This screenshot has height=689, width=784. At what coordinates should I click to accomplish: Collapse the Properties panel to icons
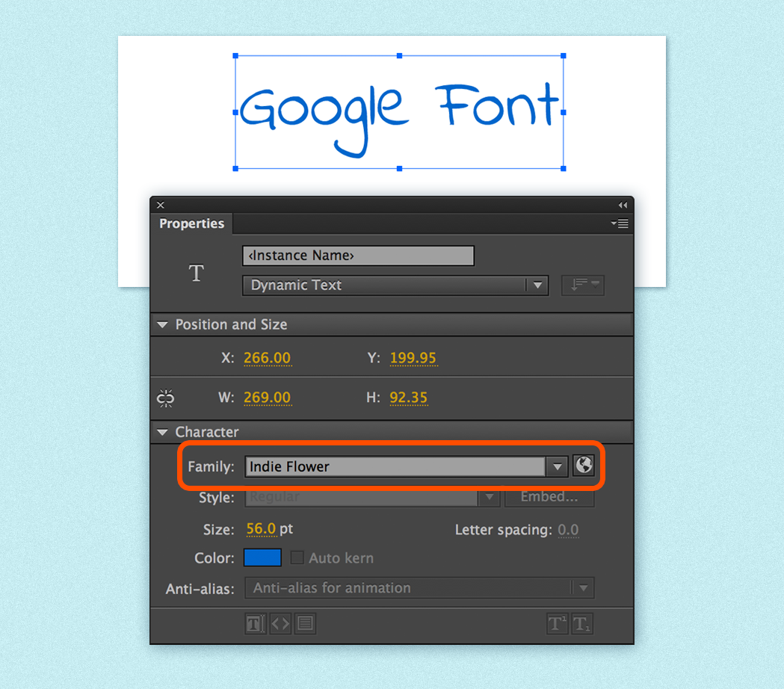623,204
